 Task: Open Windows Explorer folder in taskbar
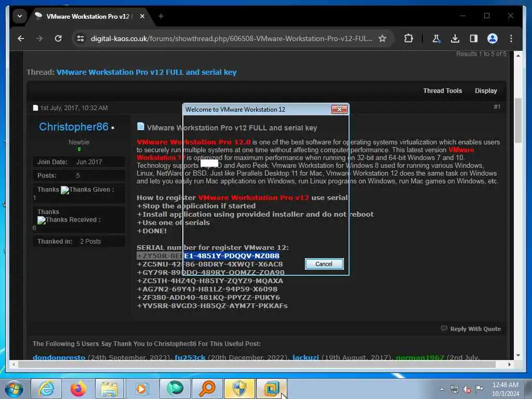(x=109, y=389)
